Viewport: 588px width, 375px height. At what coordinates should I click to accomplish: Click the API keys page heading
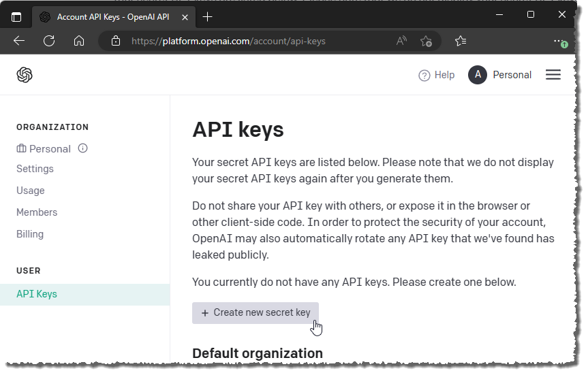[x=238, y=130]
